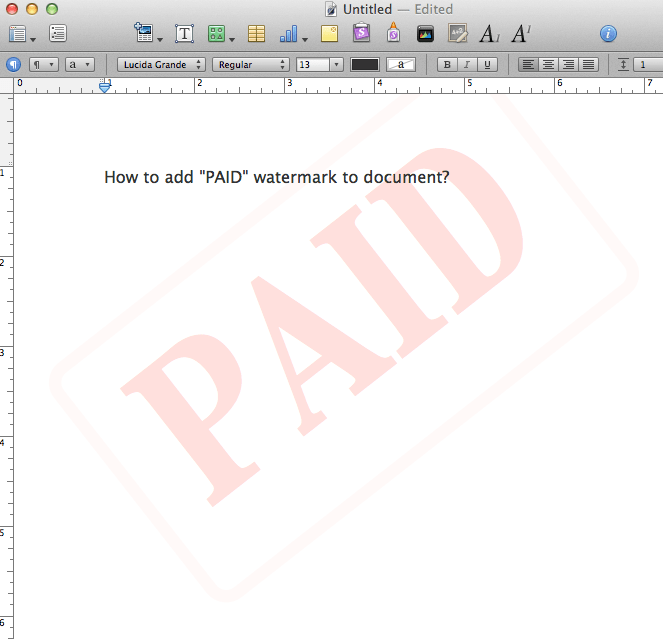The height and width of the screenshot is (639, 663).
Task: Insert a Text Box using the T icon
Action: 184,34
